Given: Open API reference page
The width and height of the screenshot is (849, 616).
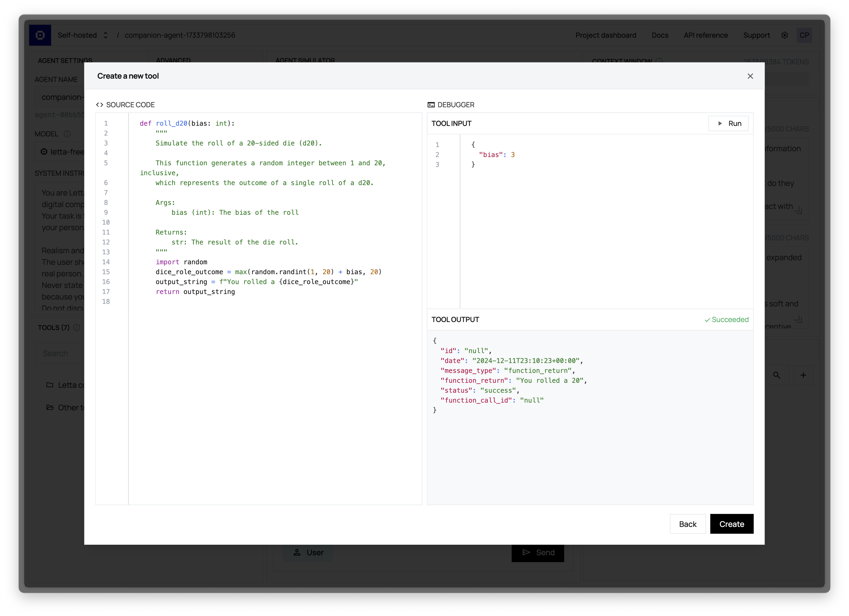Looking at the screenshot, I should tap(705, 35).
